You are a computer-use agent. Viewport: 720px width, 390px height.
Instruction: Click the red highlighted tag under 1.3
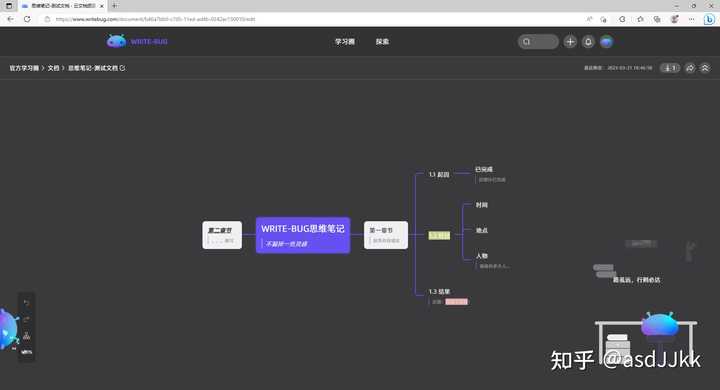pyautogui.click(x=456, y=302)
